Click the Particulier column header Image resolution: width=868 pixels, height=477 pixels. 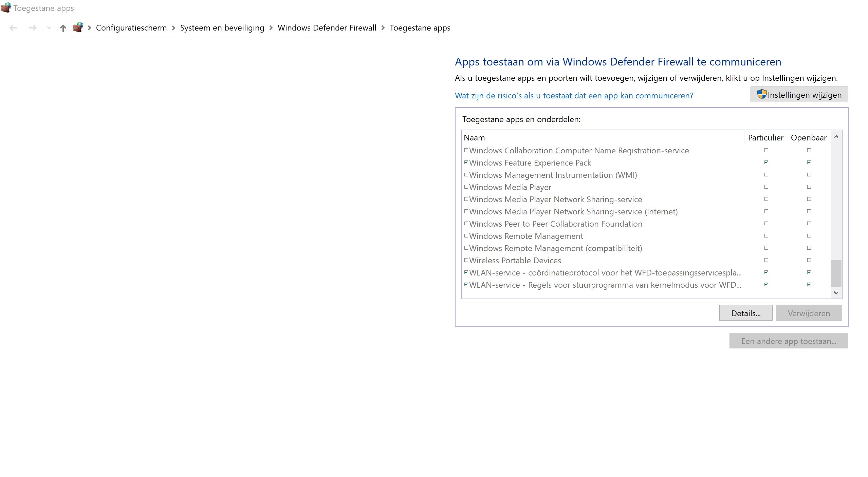(765, 138)
